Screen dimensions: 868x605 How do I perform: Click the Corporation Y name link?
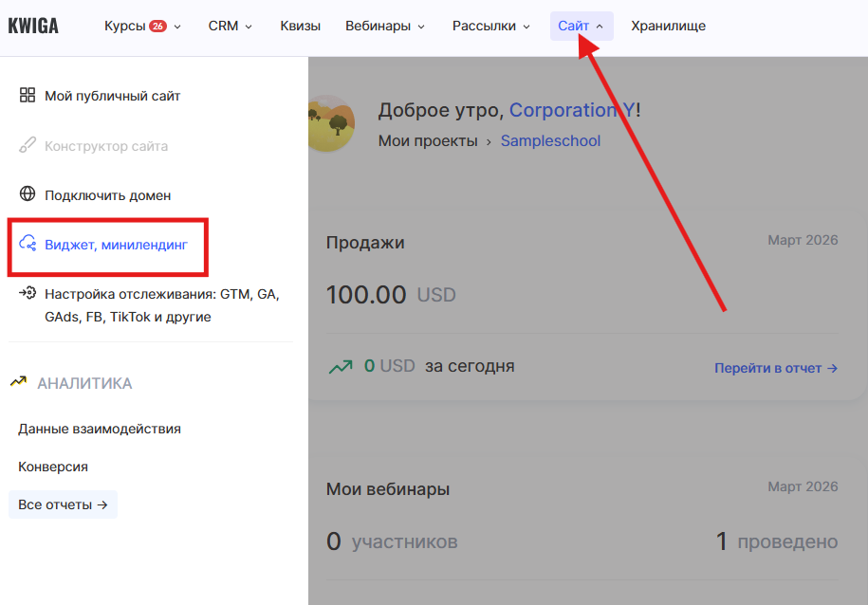572,110
